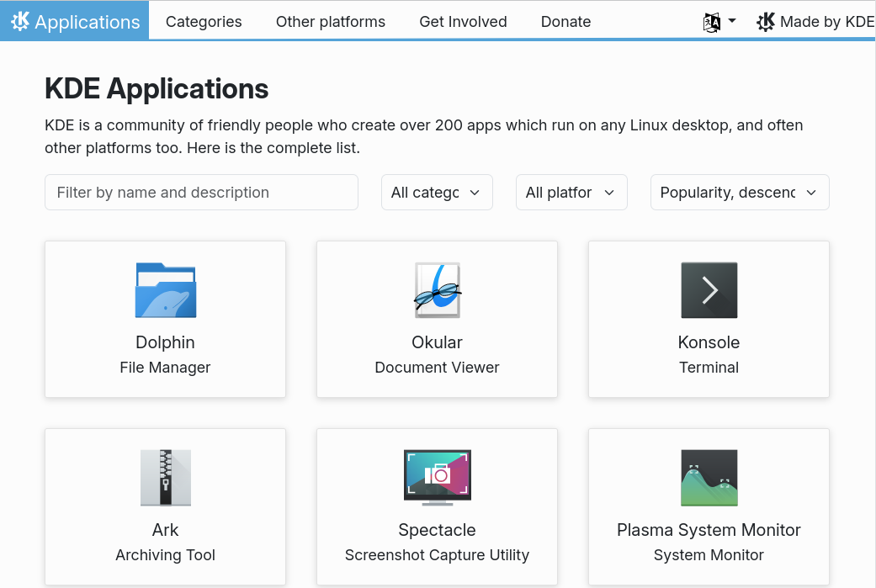Click the KDE gear logo beside Applications
This screenshot has width=876, height=588.
(x=20, y=22)
